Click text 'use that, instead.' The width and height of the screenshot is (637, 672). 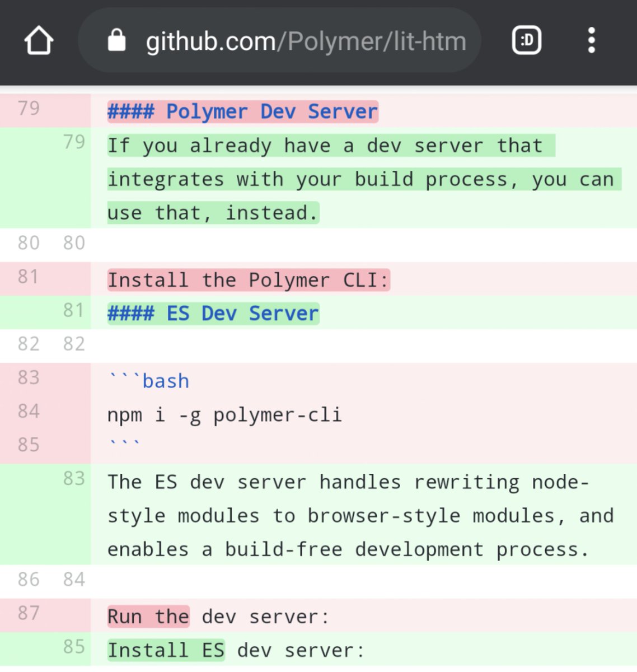[x=213, y=213]
